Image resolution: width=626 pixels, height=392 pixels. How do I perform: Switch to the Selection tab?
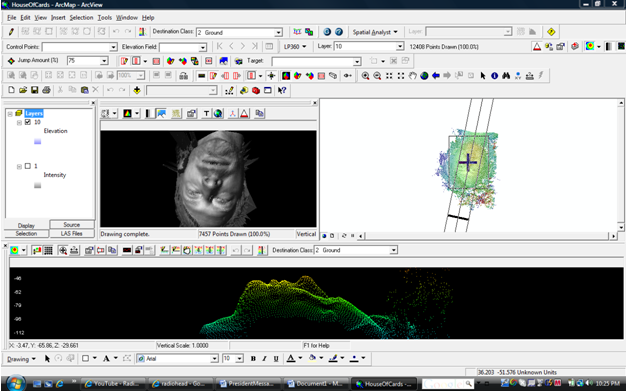(26, 234)
